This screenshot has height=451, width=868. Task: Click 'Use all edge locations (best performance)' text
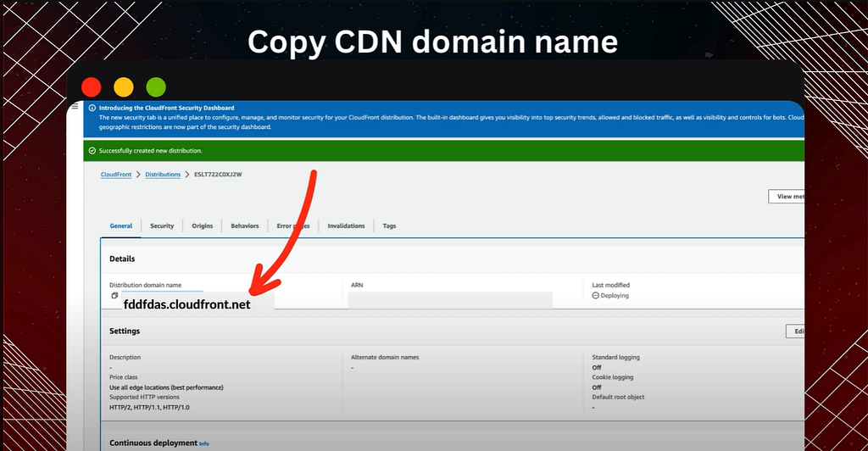(x=166, y=387)
